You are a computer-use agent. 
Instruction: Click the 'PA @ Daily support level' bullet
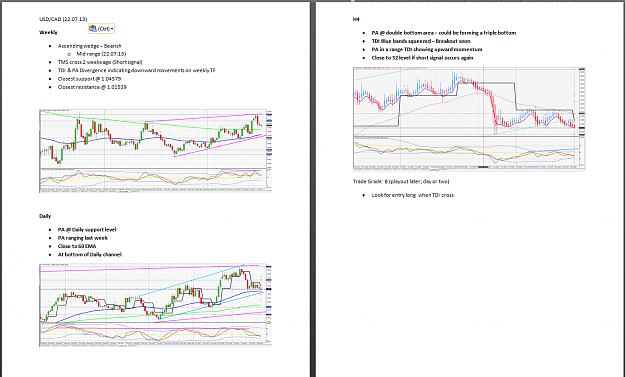(x=87, y=230)
